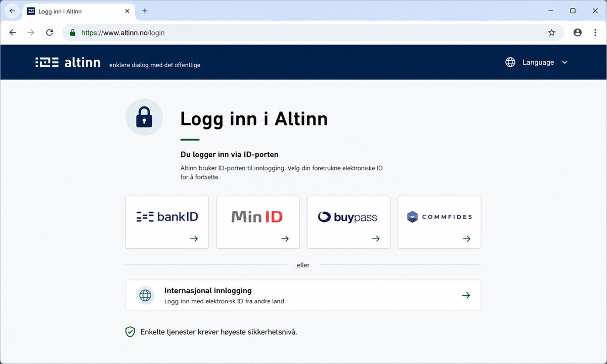Close the Logg inn i Altinn tab
The image size is (607, 364).
(x=127, y=11)
